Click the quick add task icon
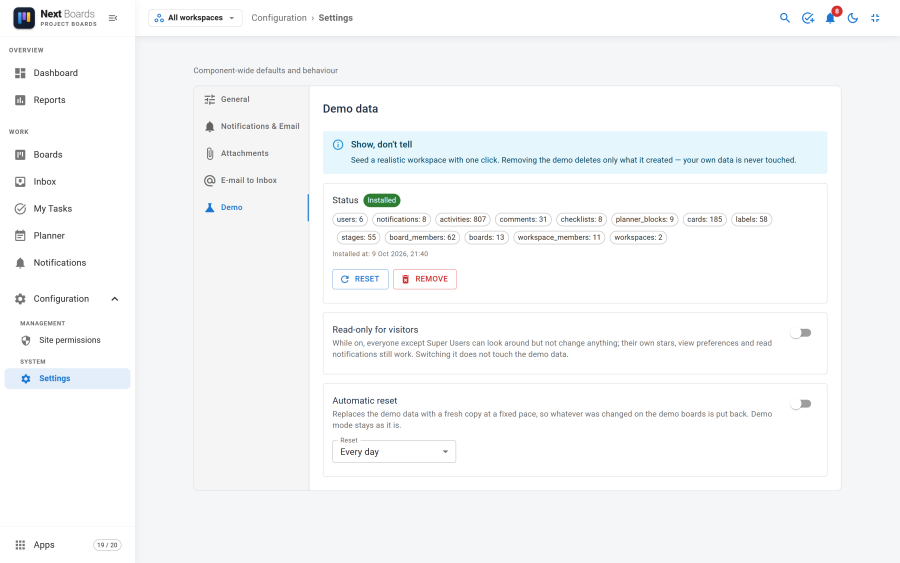Screen dimensions: 900x563 pyautogui.click(x=808, y=18)
